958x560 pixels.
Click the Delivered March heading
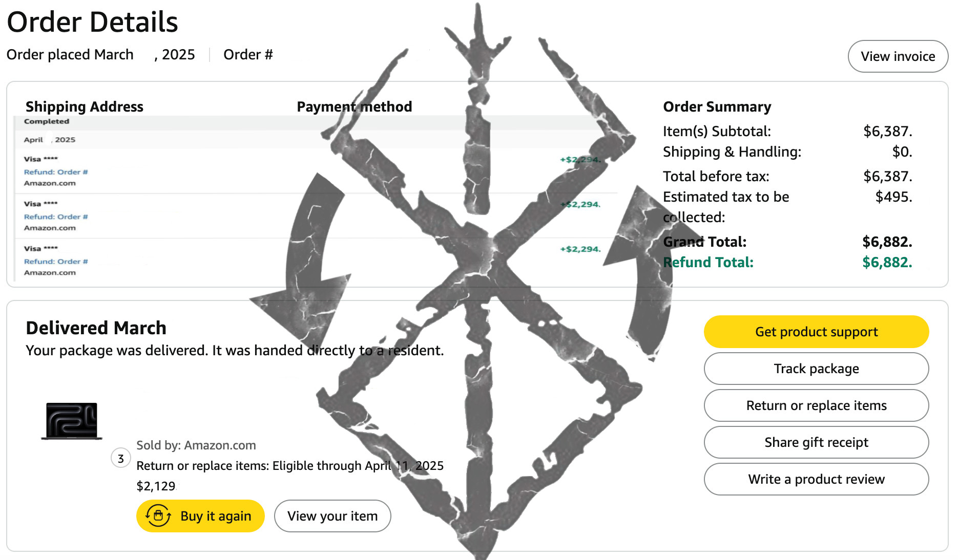96,328
